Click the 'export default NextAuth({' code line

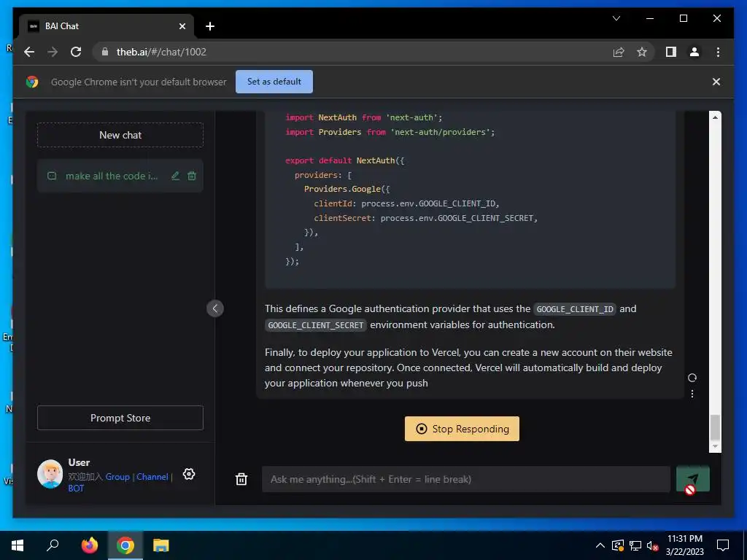[344, 160]
